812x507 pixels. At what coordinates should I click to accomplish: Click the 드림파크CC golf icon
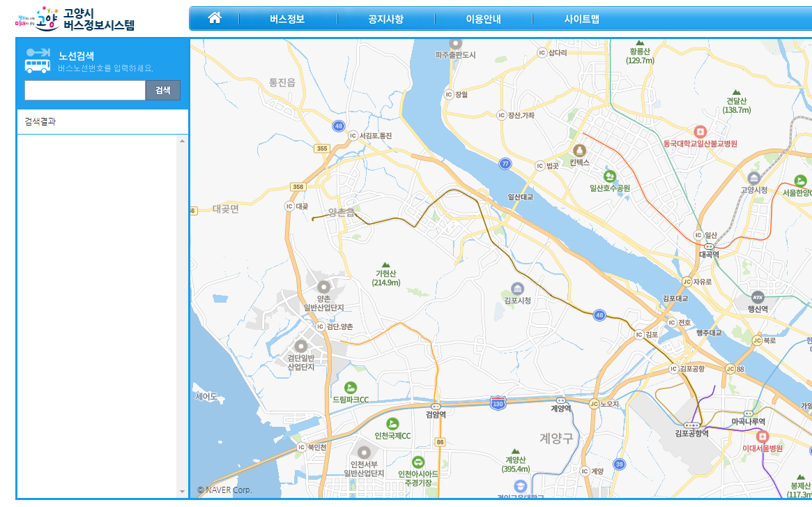(351, 387)
